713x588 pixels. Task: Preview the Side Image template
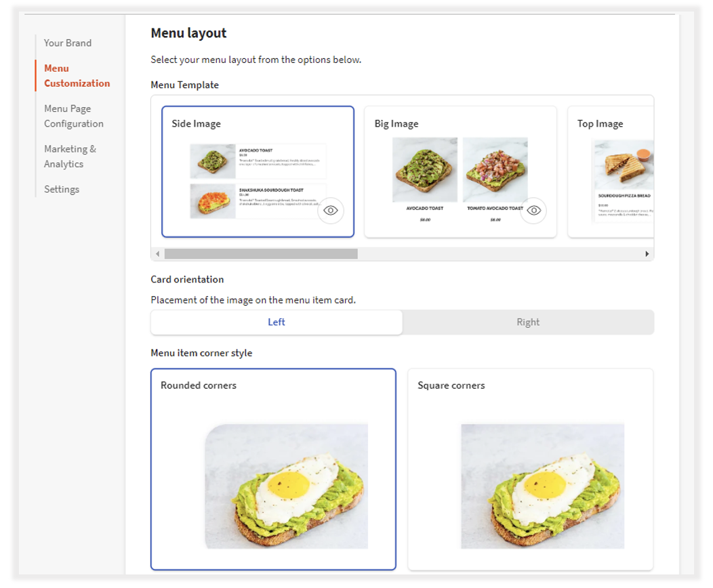coord(331,211)
